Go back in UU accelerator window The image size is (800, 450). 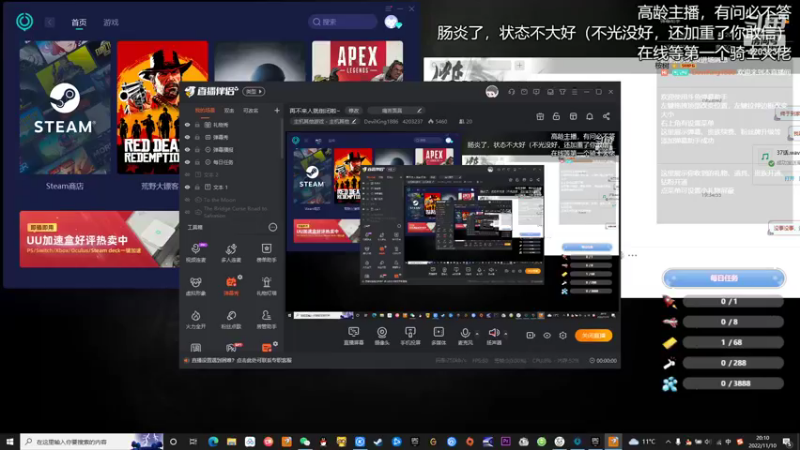(49, 22)
